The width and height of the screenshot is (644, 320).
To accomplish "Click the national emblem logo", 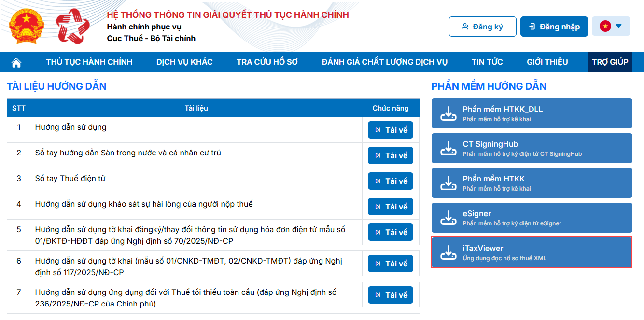I will pos(27,27).
